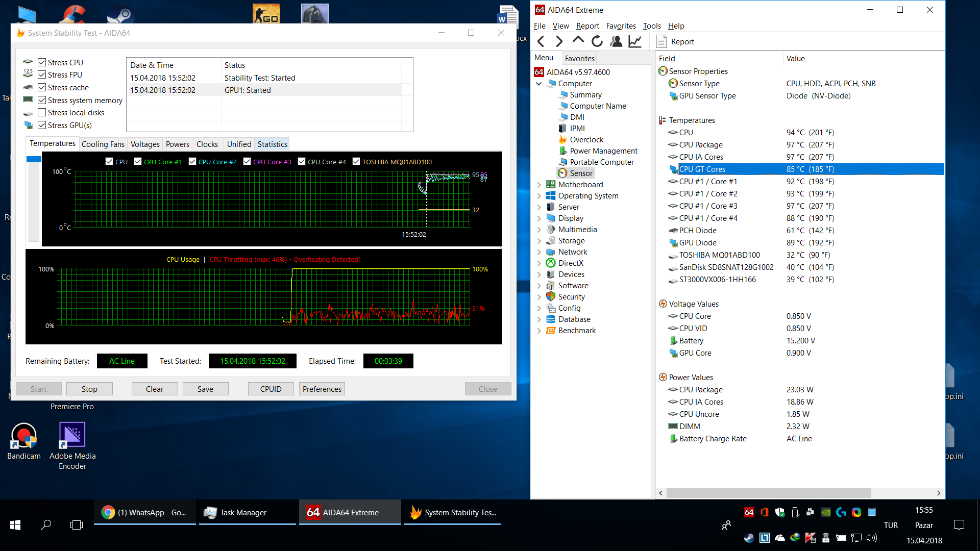Expand the Motherboard tree node
The width and height of the screenshot is (980, 551).
pyautogui.click(x=539, y=185)
